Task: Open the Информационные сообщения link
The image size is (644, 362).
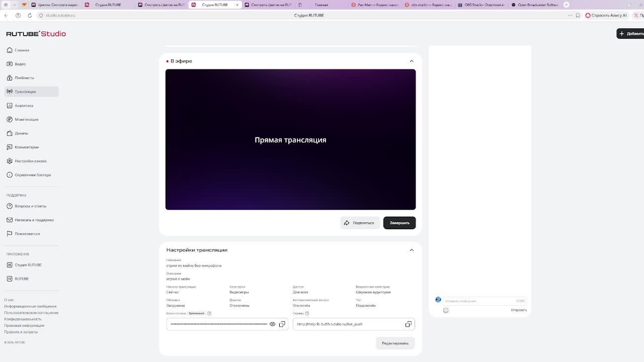Action: [x=30, y=306]
